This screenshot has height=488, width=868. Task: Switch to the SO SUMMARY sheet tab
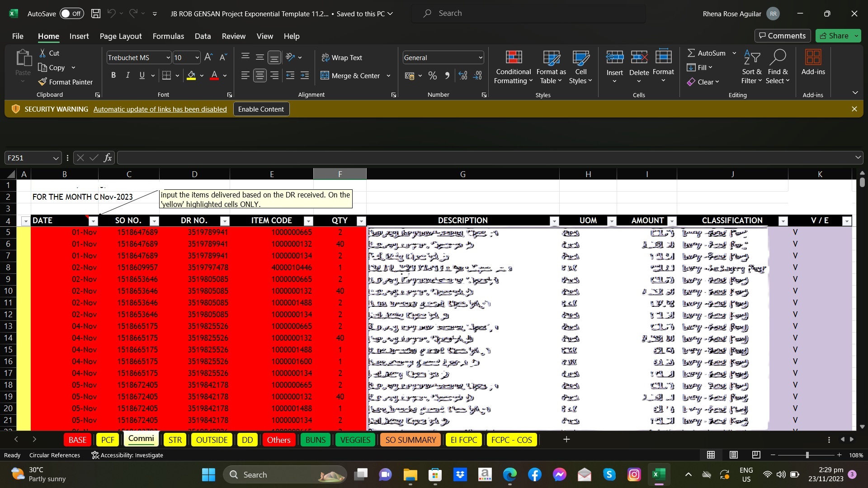410,440
